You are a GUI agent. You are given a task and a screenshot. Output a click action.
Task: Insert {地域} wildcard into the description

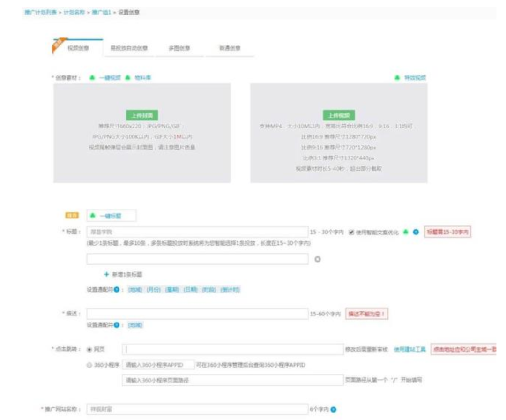pyautogui.click(x=135, y=325)
